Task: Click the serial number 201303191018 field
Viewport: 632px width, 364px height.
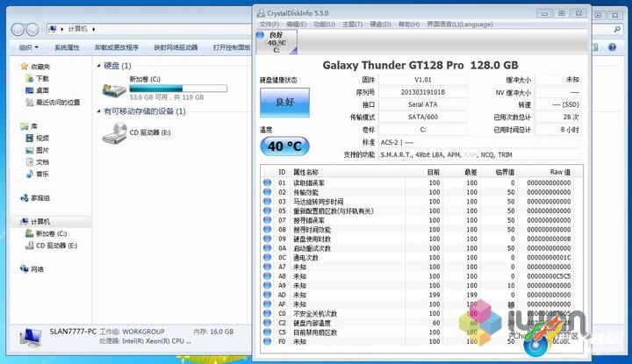Action: (422, 92)
